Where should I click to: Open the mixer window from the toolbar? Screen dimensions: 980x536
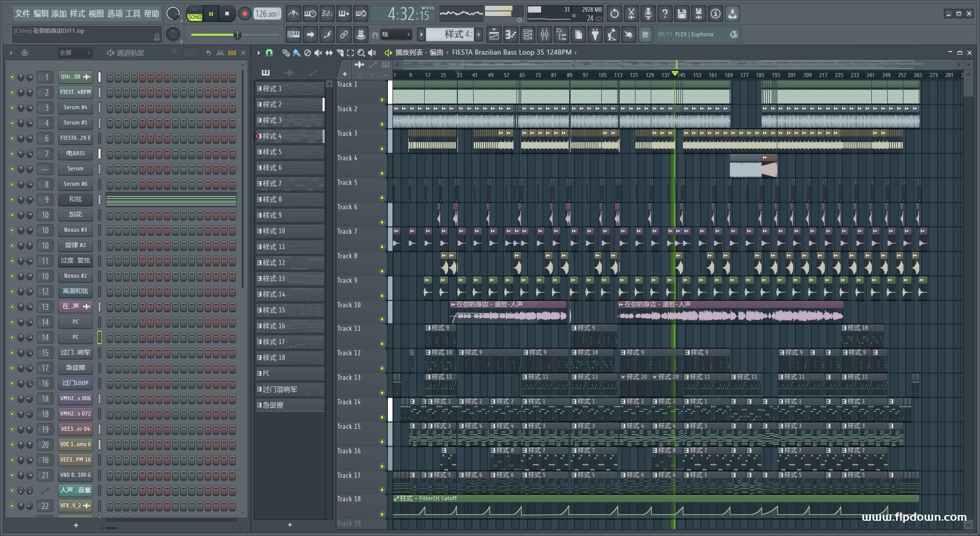(545, 35)
